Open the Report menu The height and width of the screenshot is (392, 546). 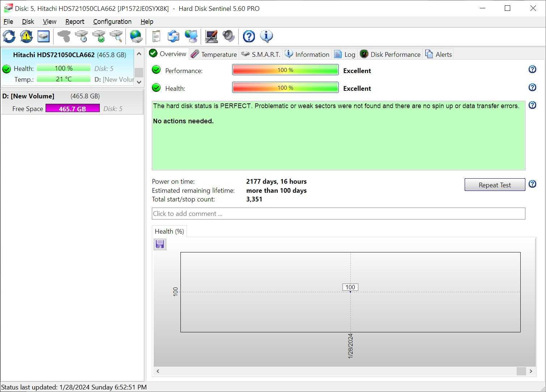[74, 22]
